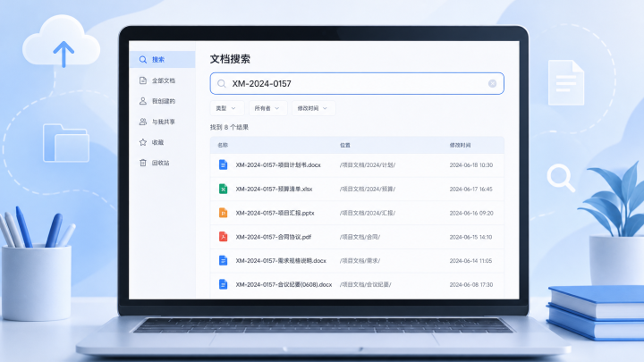644x362 pixels.
Task: Click the date 2024-06-08 17:30
Action: (471, 284)
